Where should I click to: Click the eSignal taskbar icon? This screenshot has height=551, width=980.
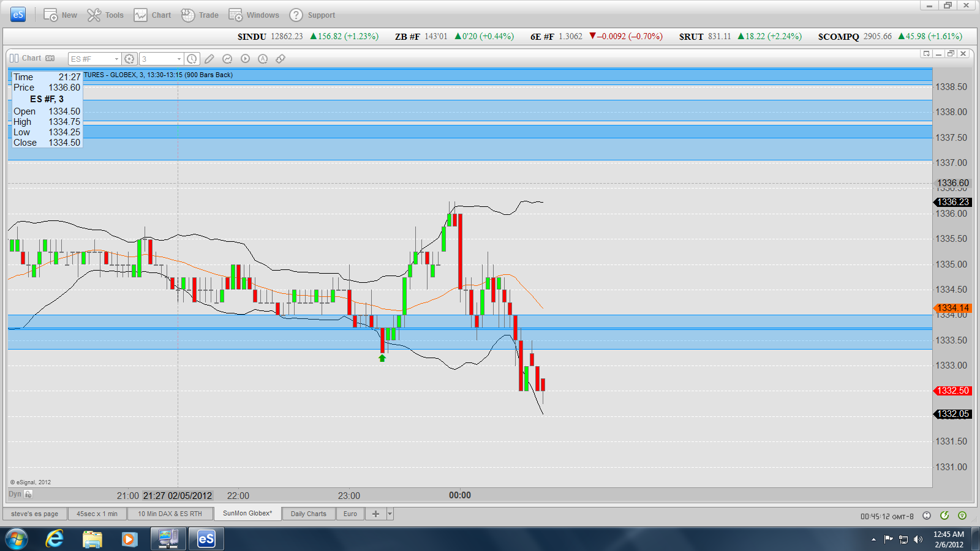(x=206, y=539)
